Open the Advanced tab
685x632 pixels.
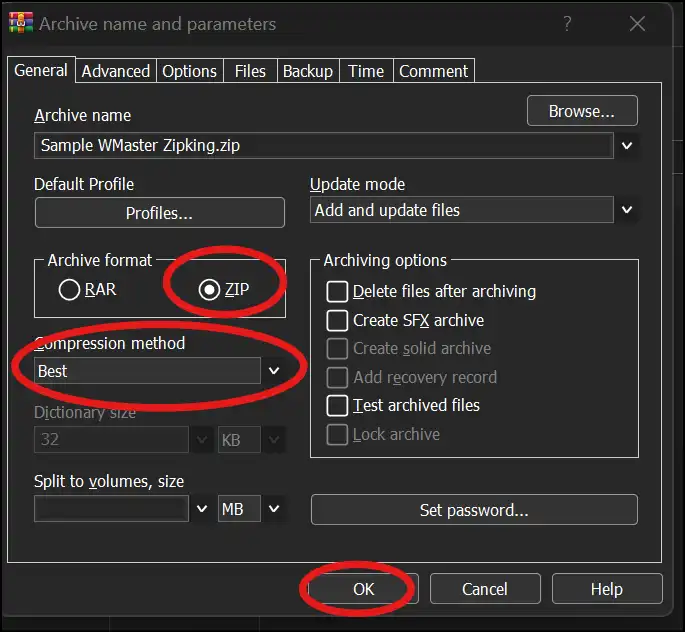(116, 71)
